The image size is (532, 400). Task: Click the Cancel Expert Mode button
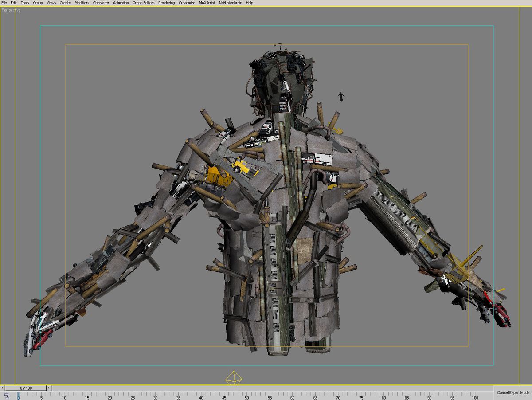point(513,393)
